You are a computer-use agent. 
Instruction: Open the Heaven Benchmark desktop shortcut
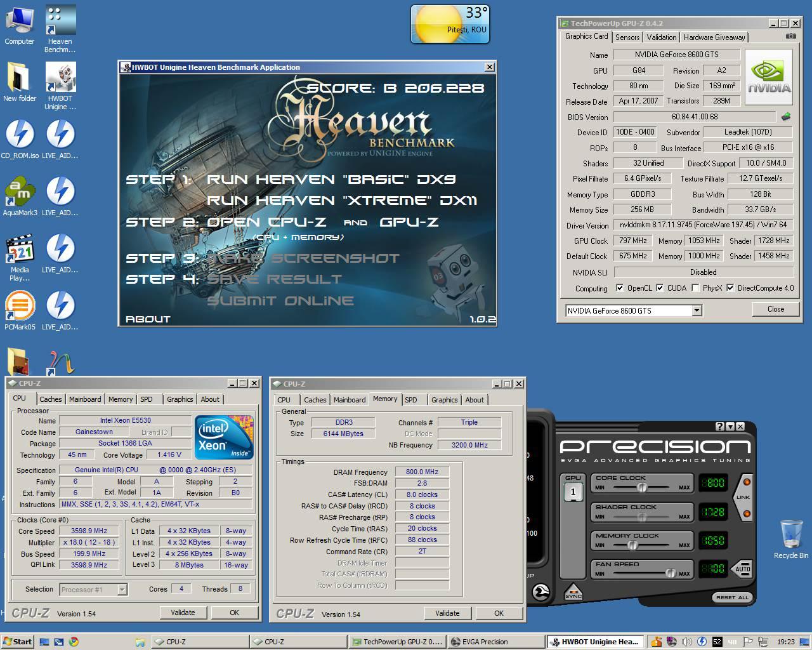[60, 29]
